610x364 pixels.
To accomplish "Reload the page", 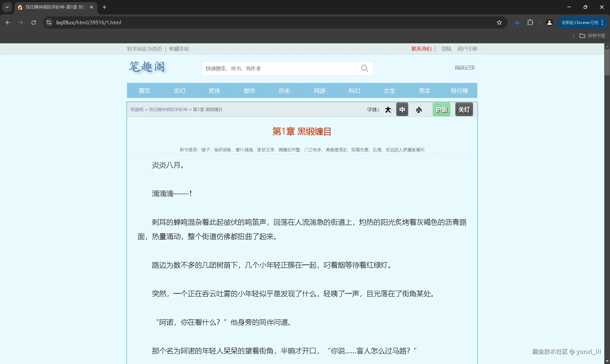I will point(34,23).
